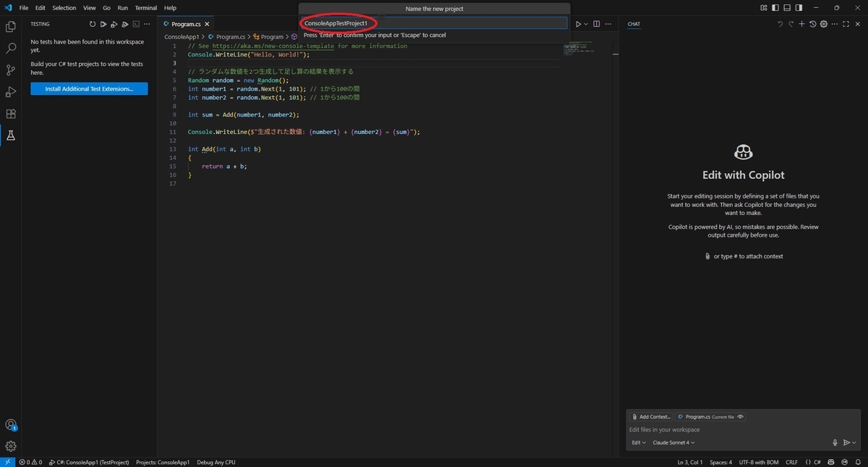This screenshot has width=868, height=467.
Task: Click Ln 3, Col 1 status entry
Action: coord(689,462)
